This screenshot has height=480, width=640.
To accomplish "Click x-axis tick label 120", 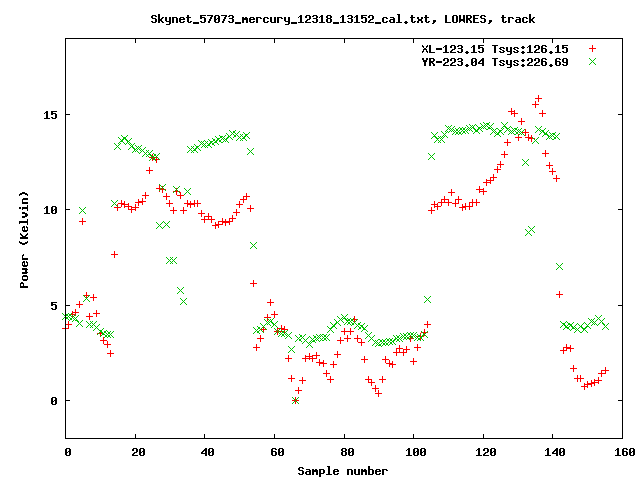I will (x=486, y=452).
